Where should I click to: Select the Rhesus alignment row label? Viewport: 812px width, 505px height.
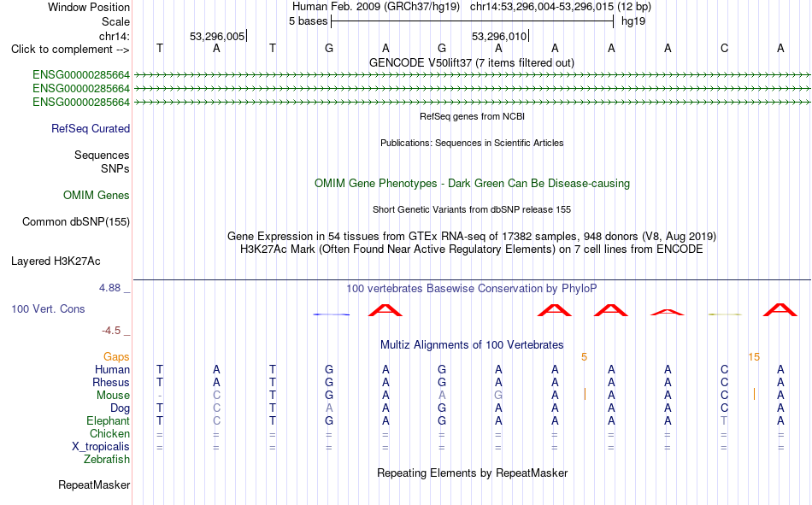[x=111, y=382]
